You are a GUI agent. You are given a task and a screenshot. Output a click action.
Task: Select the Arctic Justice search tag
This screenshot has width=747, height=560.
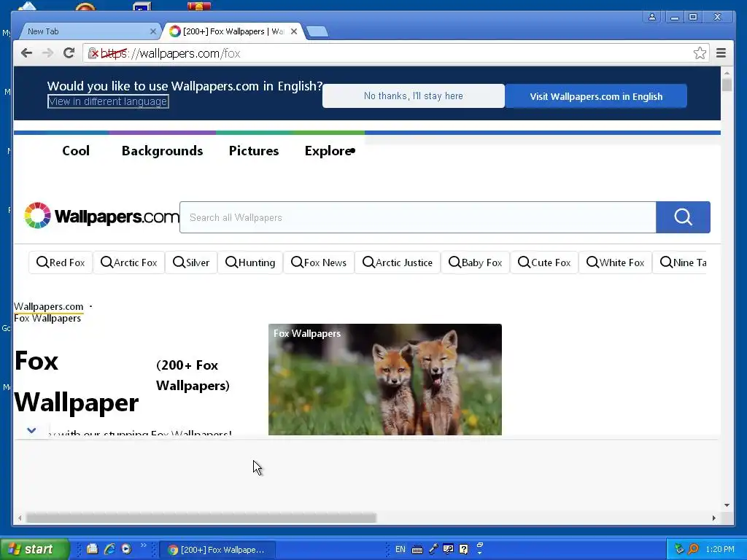click(x=398, y=262)
